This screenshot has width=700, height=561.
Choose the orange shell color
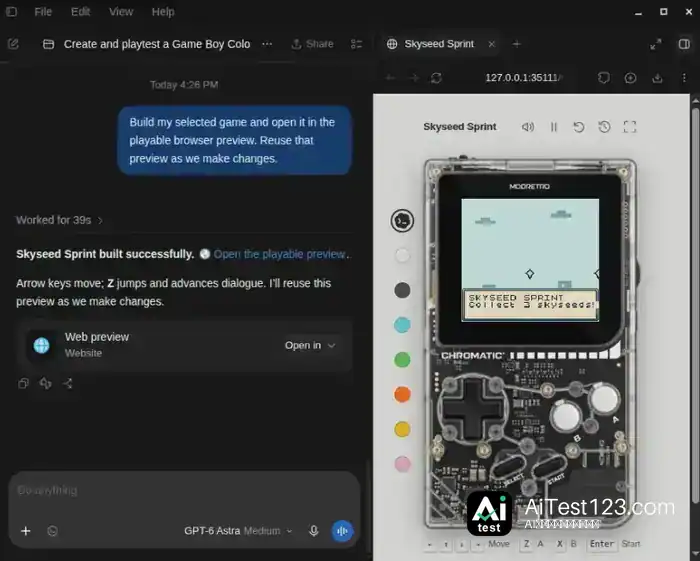pyautogui.click(x=402, y=395)
